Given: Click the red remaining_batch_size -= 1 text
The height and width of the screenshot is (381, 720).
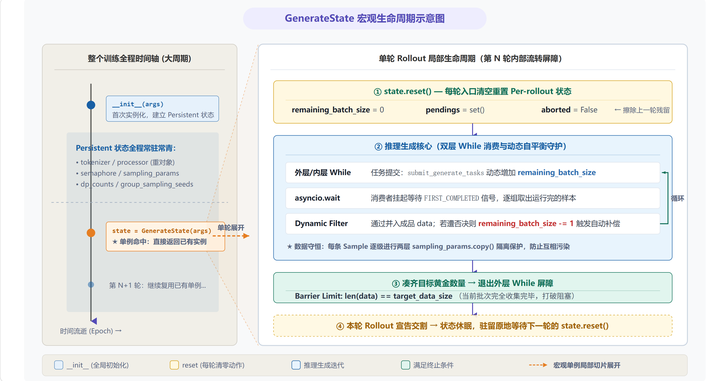Looking at the screenshot, I should (526, 224).
